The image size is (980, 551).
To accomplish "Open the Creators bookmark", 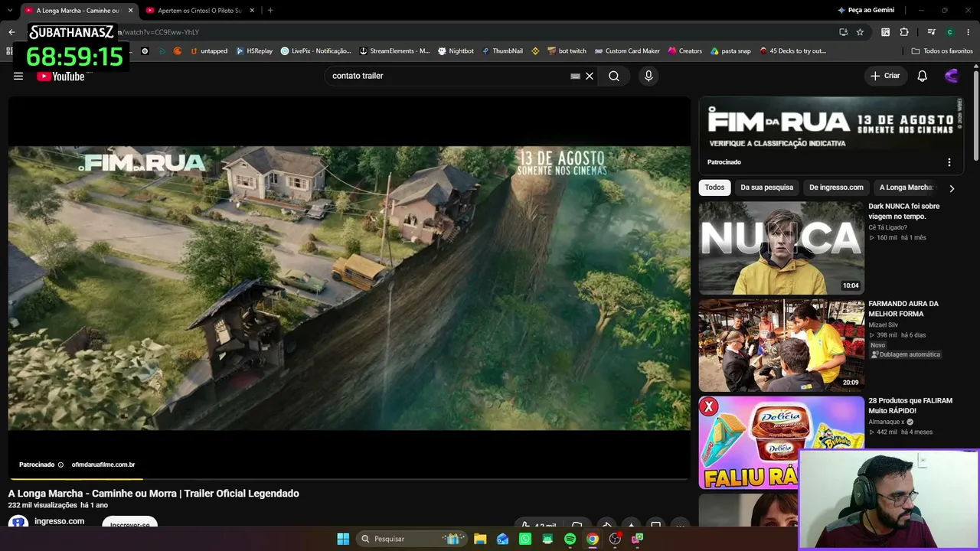I will click(685, 51).
